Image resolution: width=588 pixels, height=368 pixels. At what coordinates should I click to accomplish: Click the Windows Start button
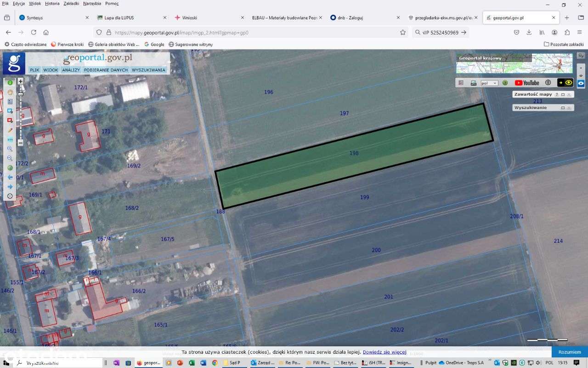(7, 363)
